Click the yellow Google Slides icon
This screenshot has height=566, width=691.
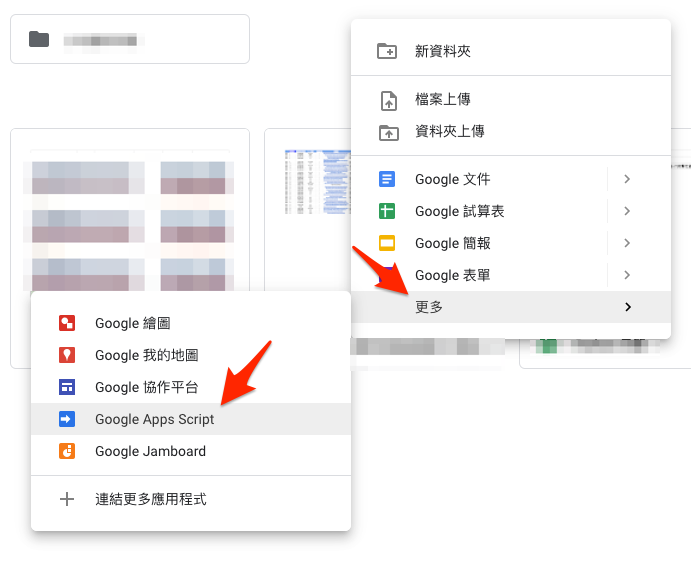387,244
